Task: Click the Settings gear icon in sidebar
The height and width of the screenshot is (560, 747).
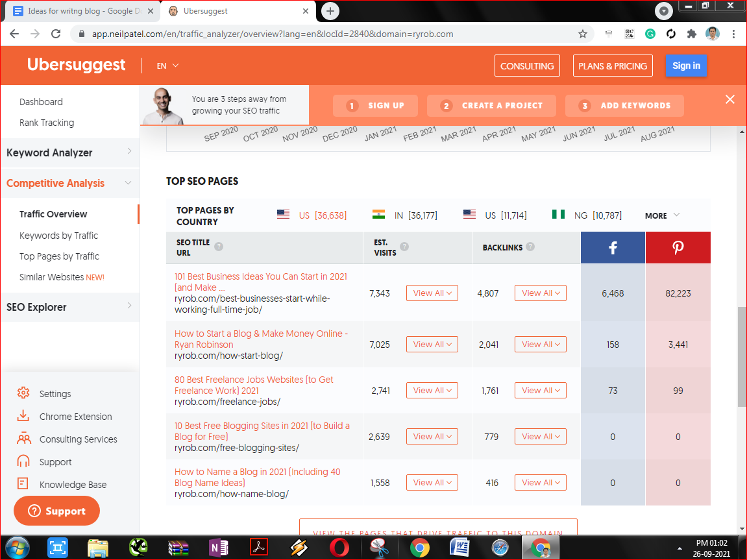Action: point(23,393)
